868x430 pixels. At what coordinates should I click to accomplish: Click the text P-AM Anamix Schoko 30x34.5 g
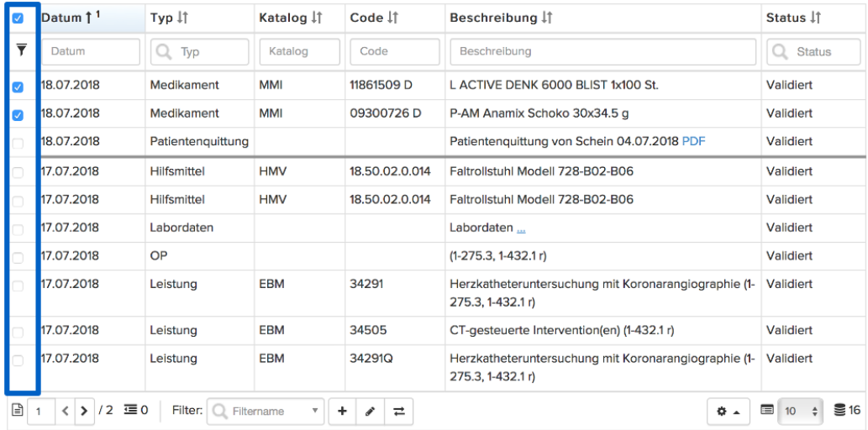point(539,113)
